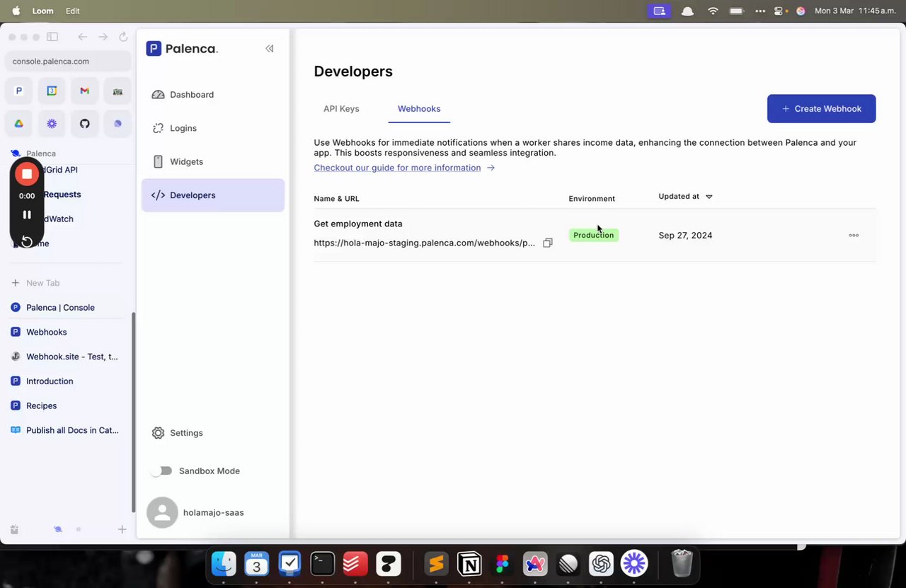Open Notion from the dock
Image resolution: width=906 pixels, height=588 pixels.
click(469, 564)
